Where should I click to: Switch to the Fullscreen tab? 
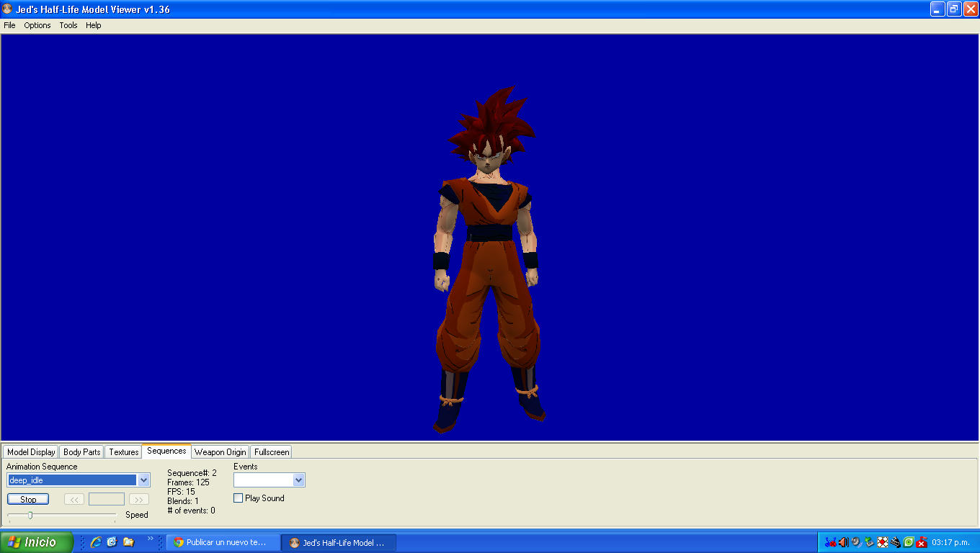pos(272,452)
